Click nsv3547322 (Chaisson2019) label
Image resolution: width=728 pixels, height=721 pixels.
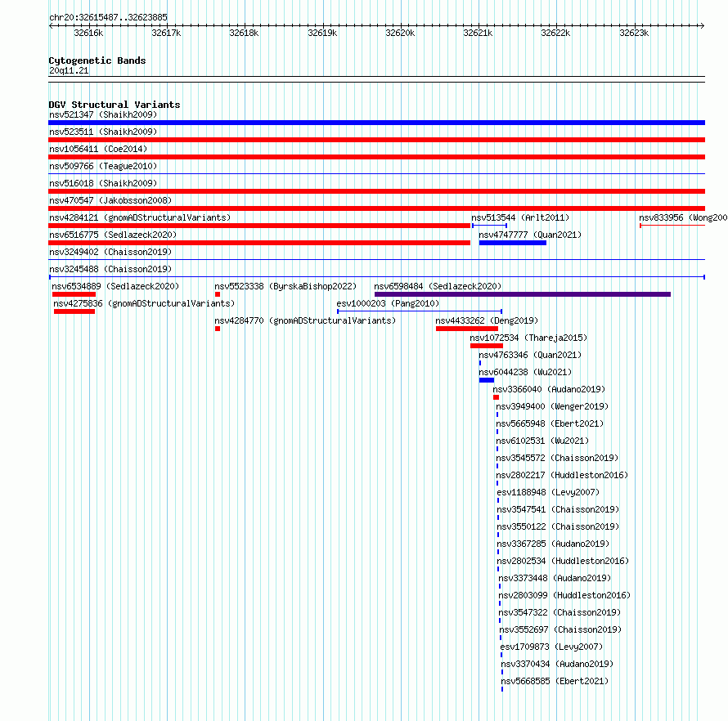pos(559,612)
